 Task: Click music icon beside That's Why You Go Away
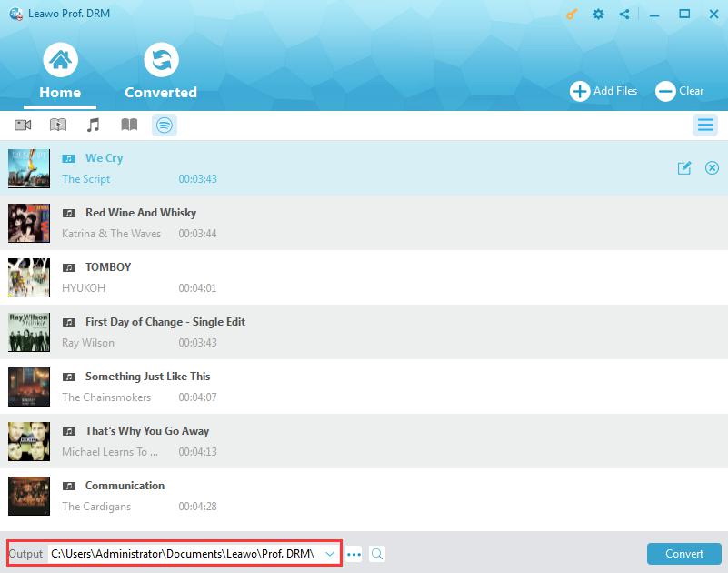69,431
